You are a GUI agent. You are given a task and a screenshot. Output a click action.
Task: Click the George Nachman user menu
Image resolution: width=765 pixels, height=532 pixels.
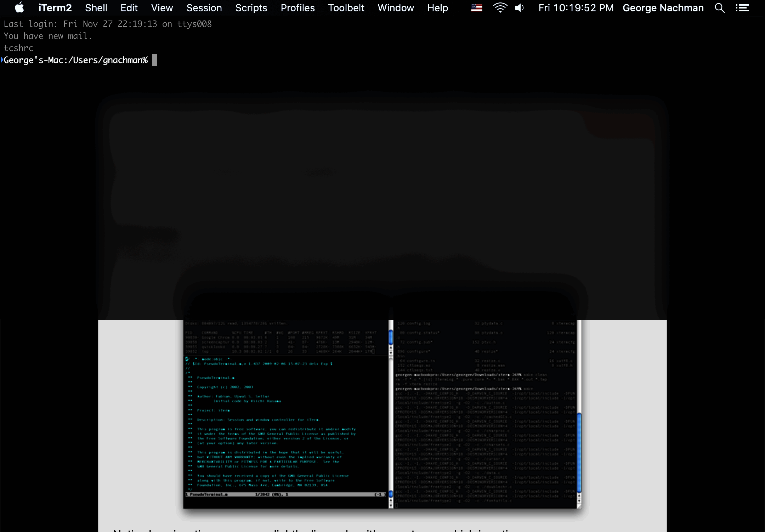(x=663, y=8)
